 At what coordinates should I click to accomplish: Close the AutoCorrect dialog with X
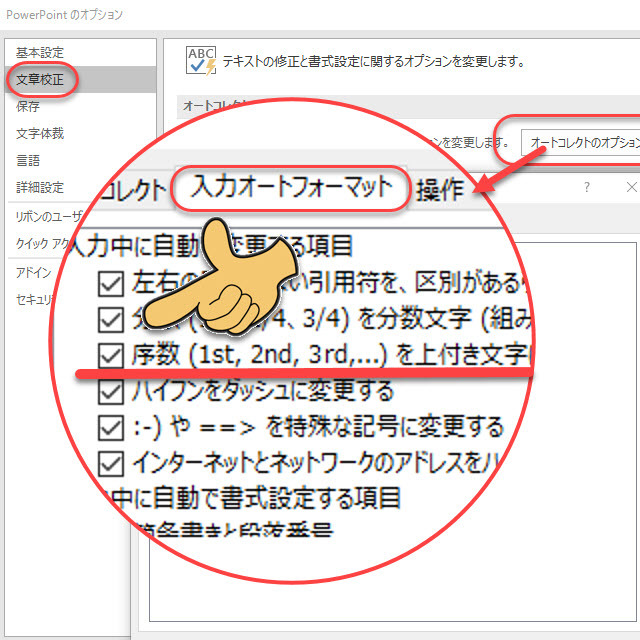pos(631,187)
